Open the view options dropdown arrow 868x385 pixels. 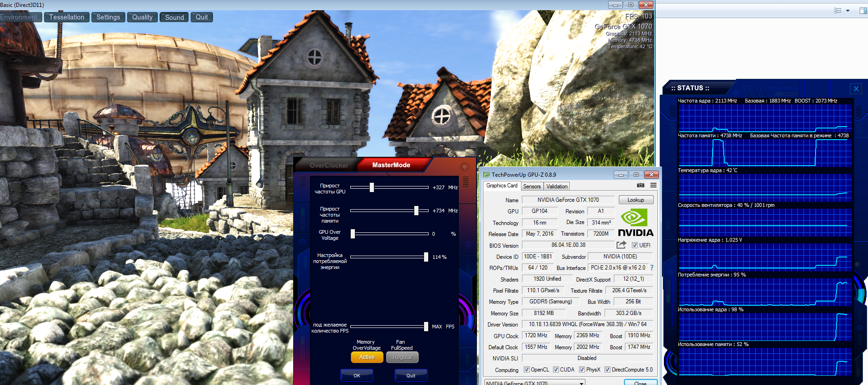click(x=848, y=11)
